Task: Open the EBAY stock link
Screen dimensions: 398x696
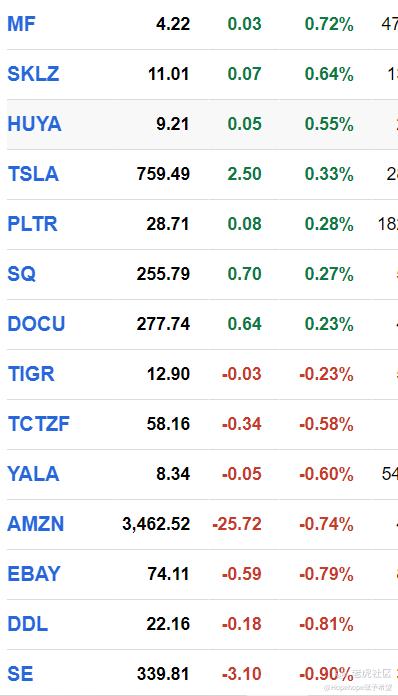Action: 34,574
